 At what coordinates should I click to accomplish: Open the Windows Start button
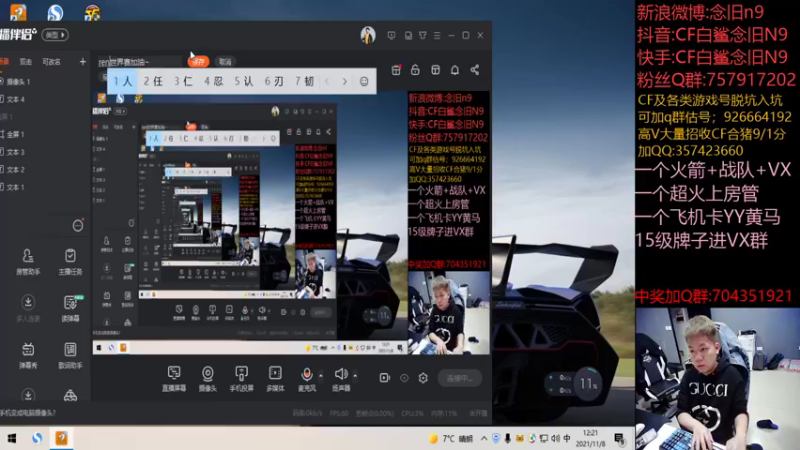click(x=11, y=438)
